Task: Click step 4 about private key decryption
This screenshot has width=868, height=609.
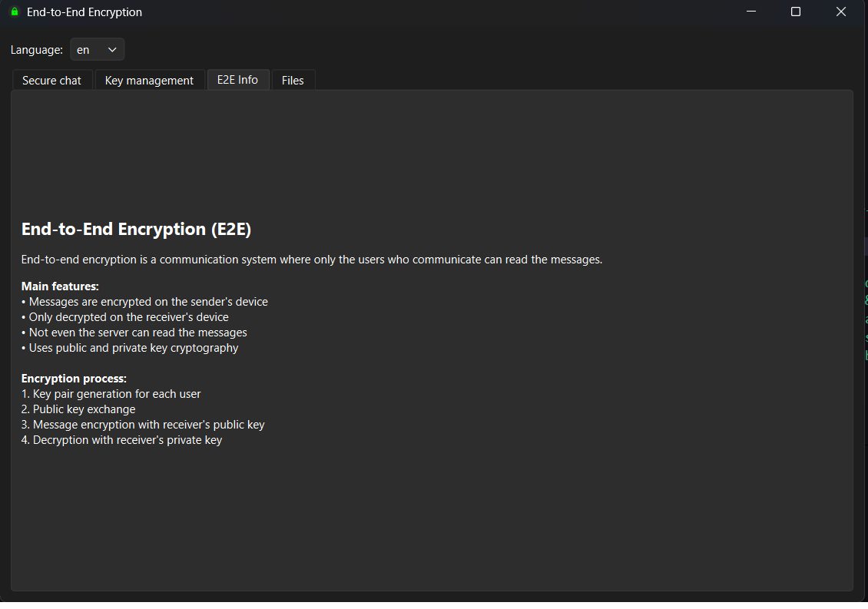Action: tap(121, 440)
